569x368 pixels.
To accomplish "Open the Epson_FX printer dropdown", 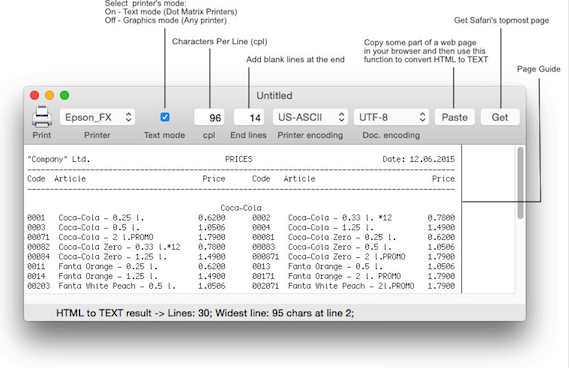I will click(x=97, y=117).
